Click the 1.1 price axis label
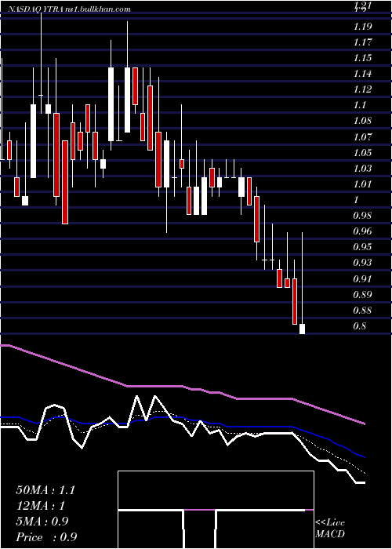Image resolution: width=392 pixels, height=549 pixels. [360, 105]
